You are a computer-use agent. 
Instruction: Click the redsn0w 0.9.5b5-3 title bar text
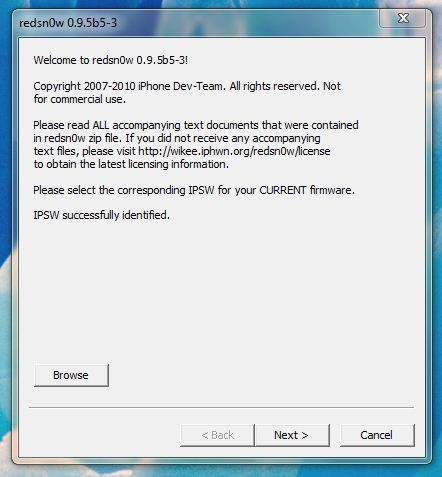[x=68, y=23]
